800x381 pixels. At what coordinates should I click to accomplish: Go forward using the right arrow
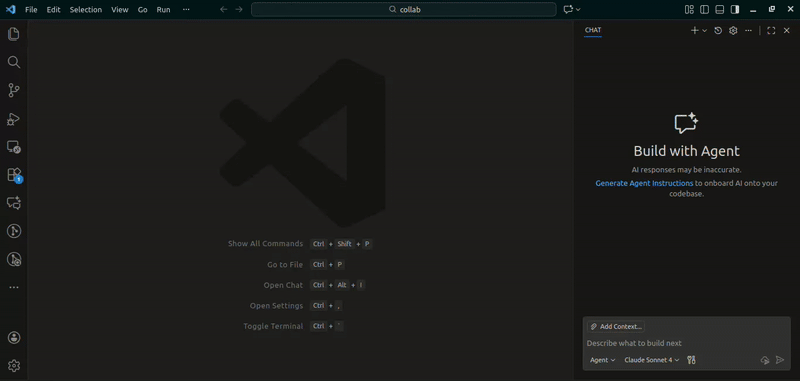click(239, 9)
